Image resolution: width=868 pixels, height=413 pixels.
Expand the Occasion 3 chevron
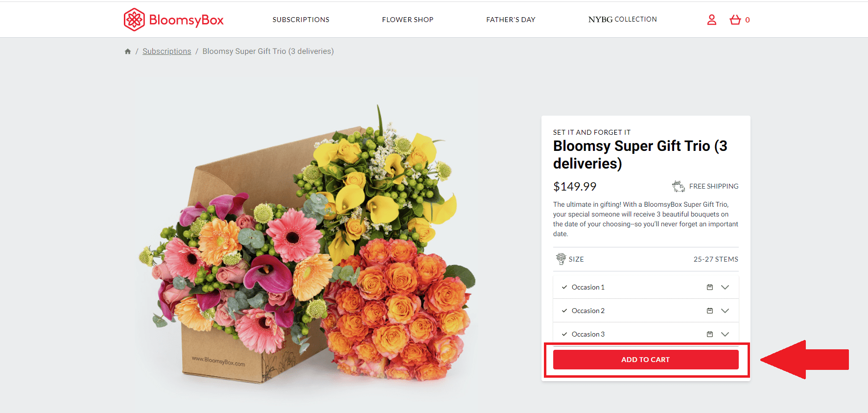point(725,334)
